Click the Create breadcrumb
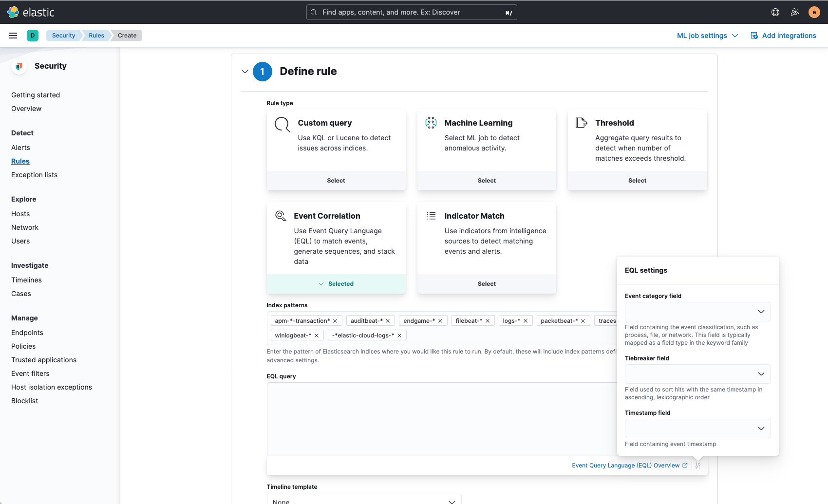 click(127, 36)
